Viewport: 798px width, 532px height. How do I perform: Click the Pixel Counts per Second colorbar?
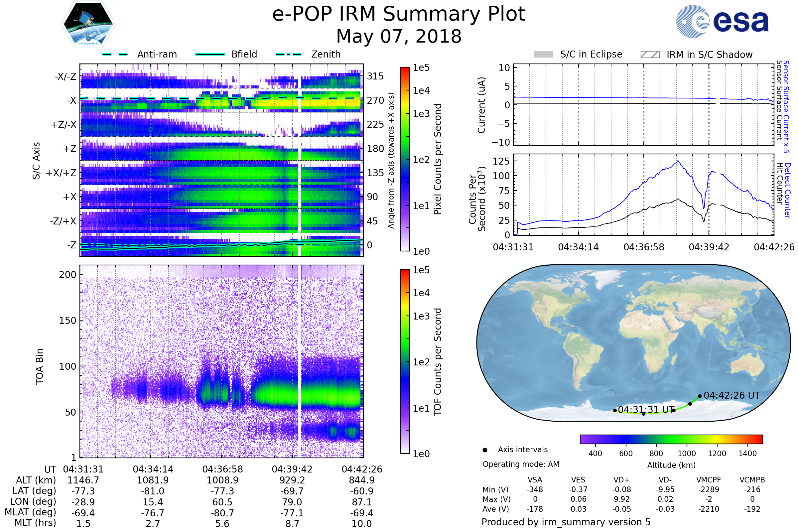405,159
